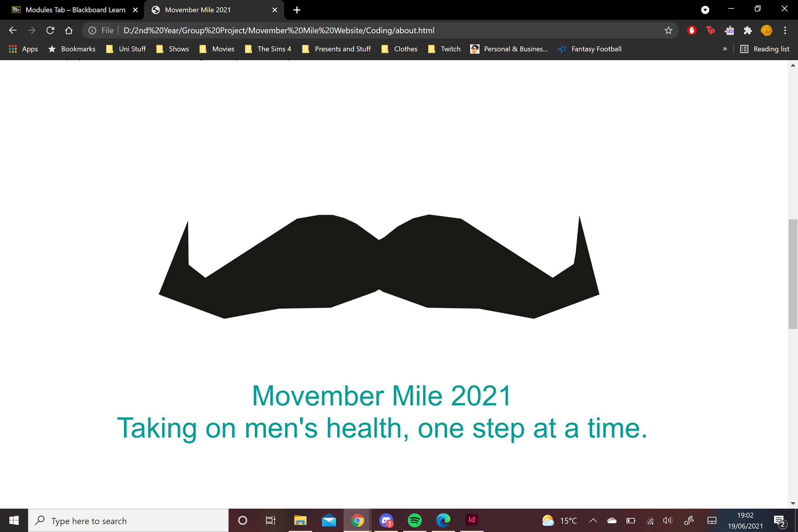The width and height of the screenshot is (798, 532).
Task: Open Microsoft Edge from the taskbar
Action: (x=443, y=520)
